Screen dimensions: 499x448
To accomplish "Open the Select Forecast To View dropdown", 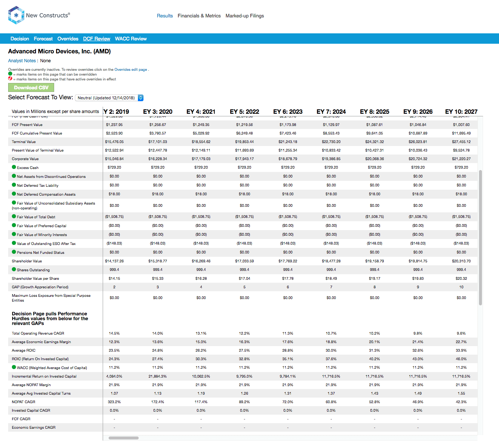I will (109, 98).
